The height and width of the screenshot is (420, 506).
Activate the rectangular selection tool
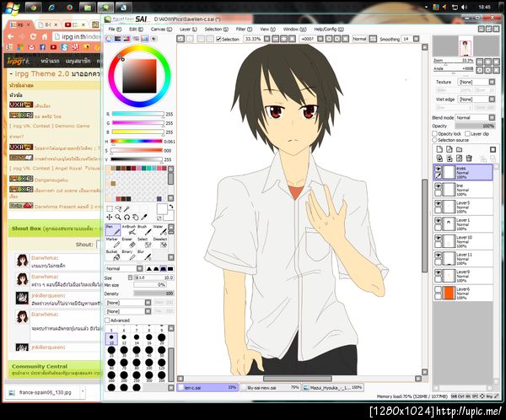(x=110, y=209)
